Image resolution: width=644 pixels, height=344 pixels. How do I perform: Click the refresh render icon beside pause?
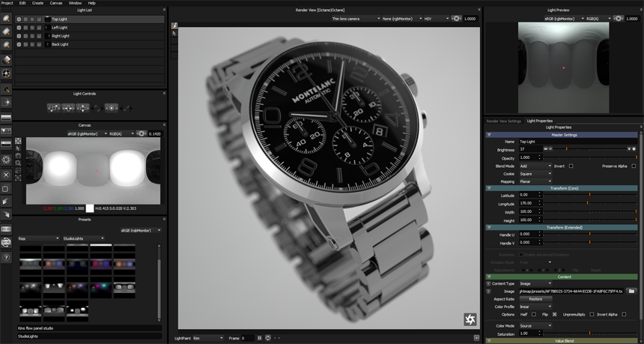(267, 338)
